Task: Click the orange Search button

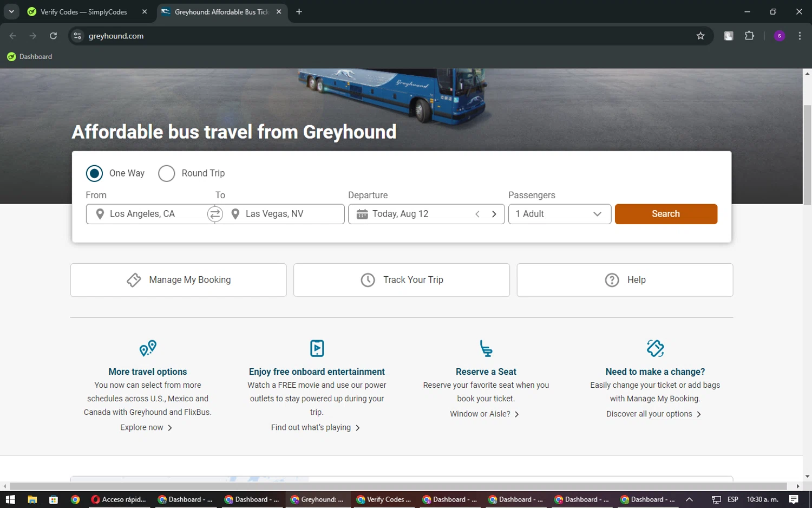Action: pyautogui.click(x=666, y=214)
